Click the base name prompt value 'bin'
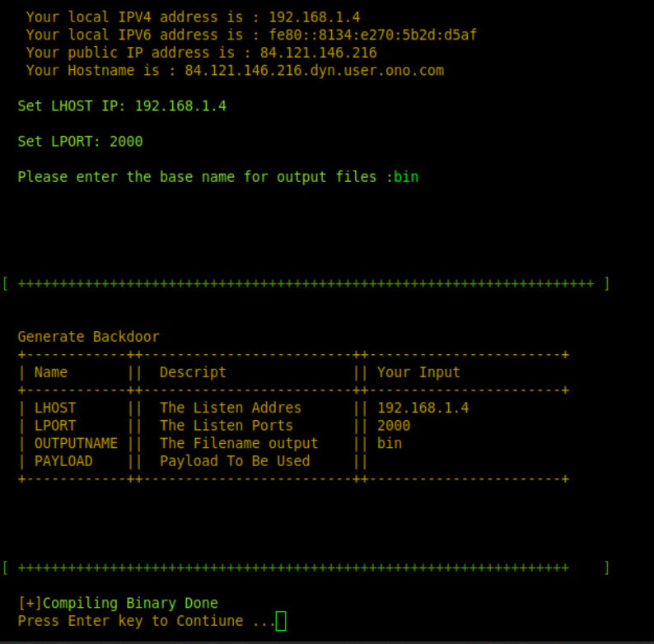654x644 pixels. [406, 177]
